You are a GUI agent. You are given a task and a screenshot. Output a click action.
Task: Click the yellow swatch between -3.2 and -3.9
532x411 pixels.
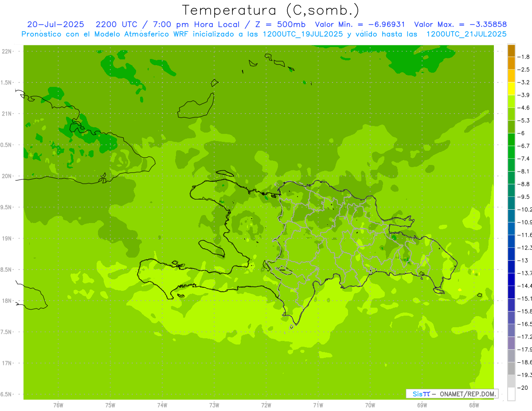coord(511,88)
